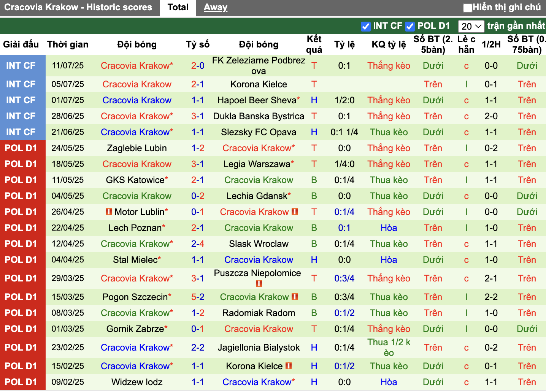Click the Radomiak Radom team name

[x=259, y=313]
